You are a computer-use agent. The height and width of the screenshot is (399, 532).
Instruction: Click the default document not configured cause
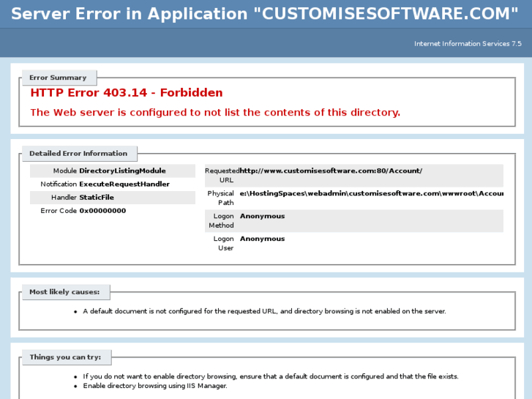point(264,311)
